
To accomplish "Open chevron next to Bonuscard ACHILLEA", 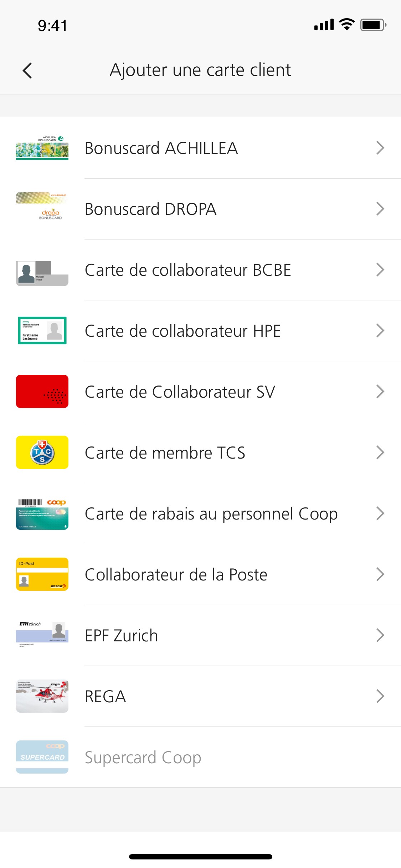I will (x=380, y=148).
